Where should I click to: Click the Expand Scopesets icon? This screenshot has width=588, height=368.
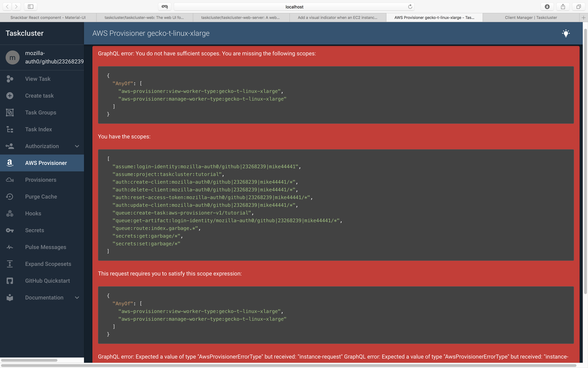point(10,264)
